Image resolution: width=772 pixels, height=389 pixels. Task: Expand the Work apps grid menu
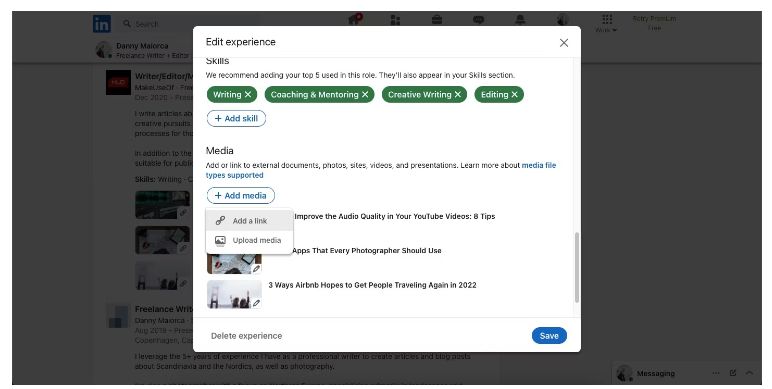[x=607, y=23]
